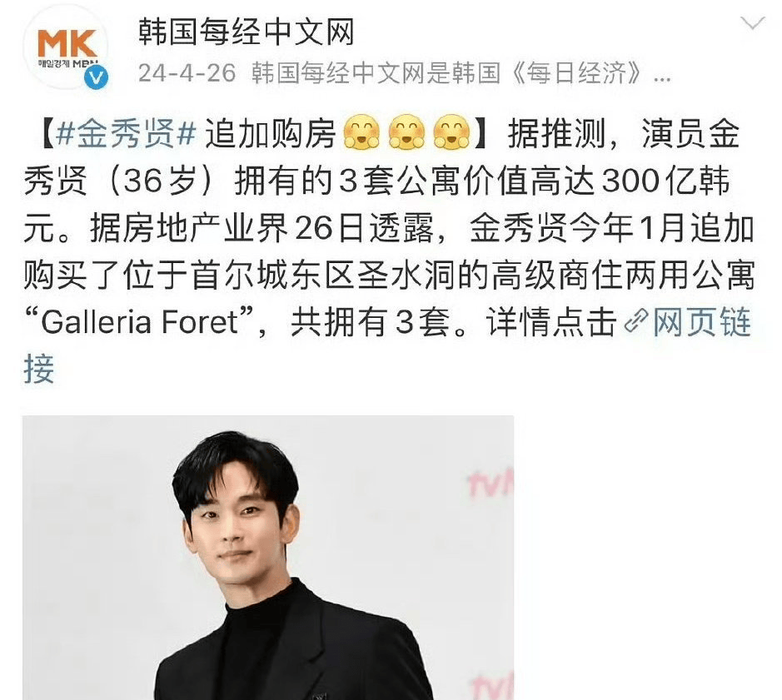Open the MK profile avatar
Viewport: 782px width, 700px height.
coord(67,47)
